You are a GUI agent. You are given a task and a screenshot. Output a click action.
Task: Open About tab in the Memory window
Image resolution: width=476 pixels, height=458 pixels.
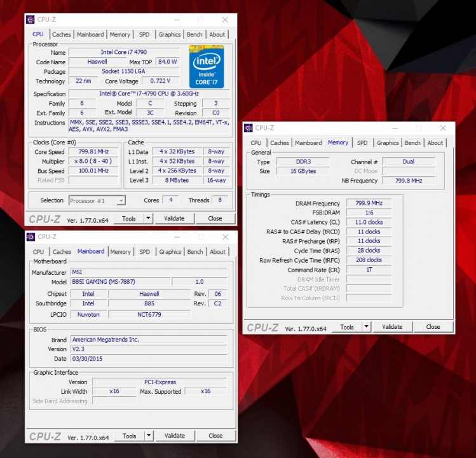435,143
